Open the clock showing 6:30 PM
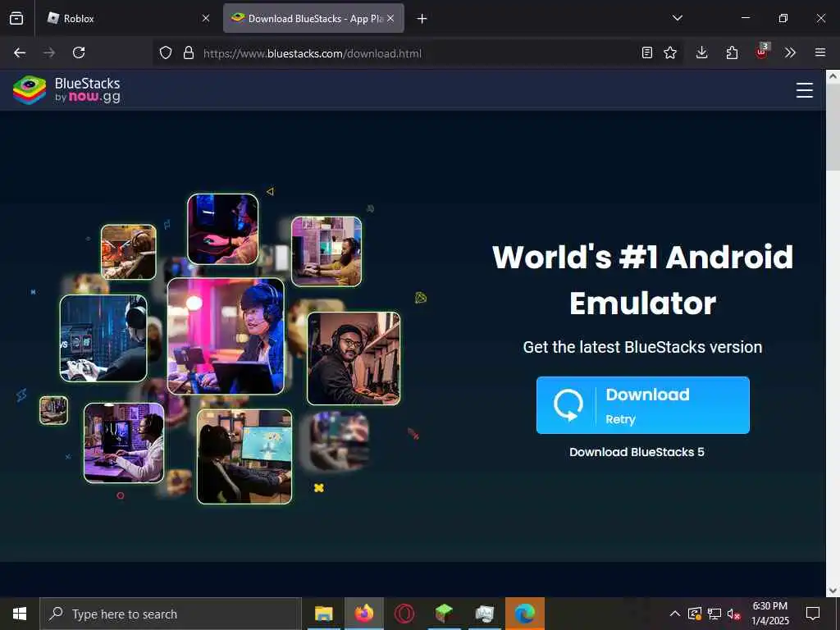 pos(769,614)
